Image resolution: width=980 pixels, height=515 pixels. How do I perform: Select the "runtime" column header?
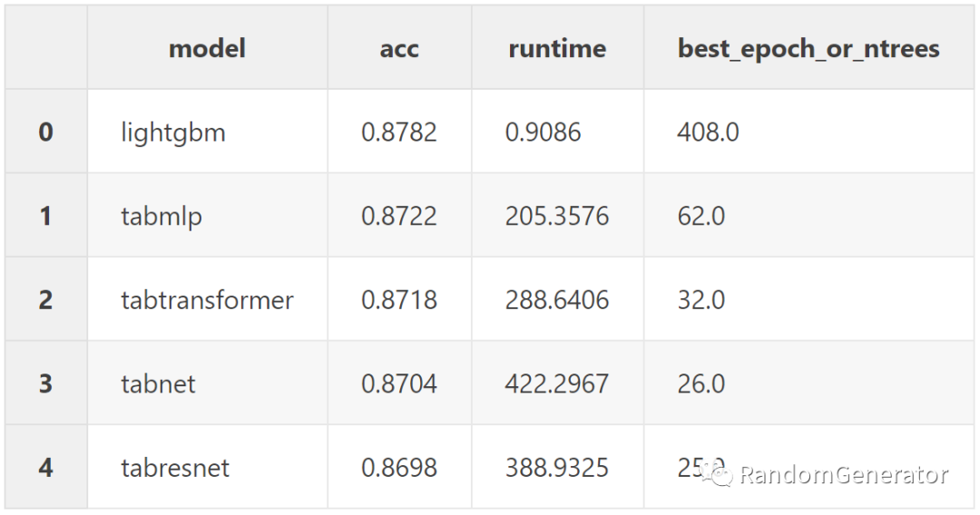pos(557,48)
